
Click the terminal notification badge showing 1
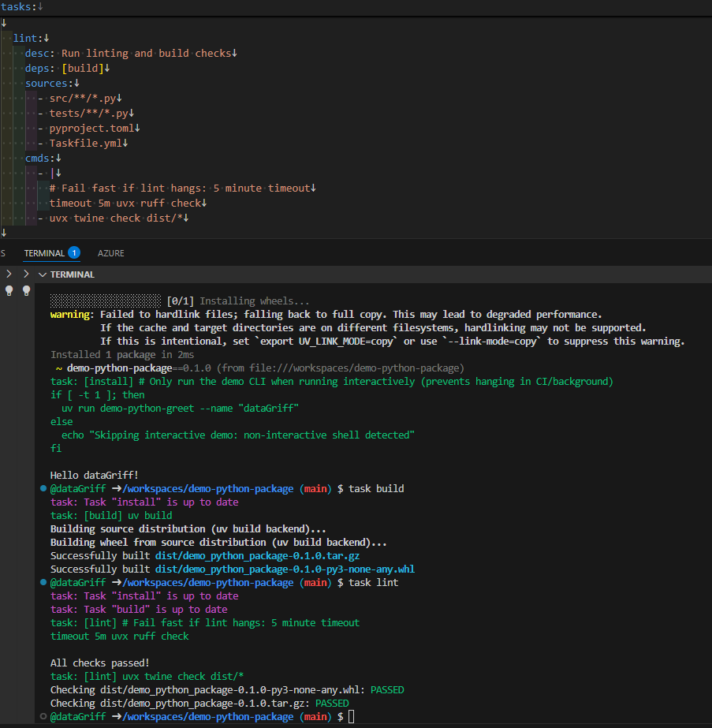click(x=74, y=252)
